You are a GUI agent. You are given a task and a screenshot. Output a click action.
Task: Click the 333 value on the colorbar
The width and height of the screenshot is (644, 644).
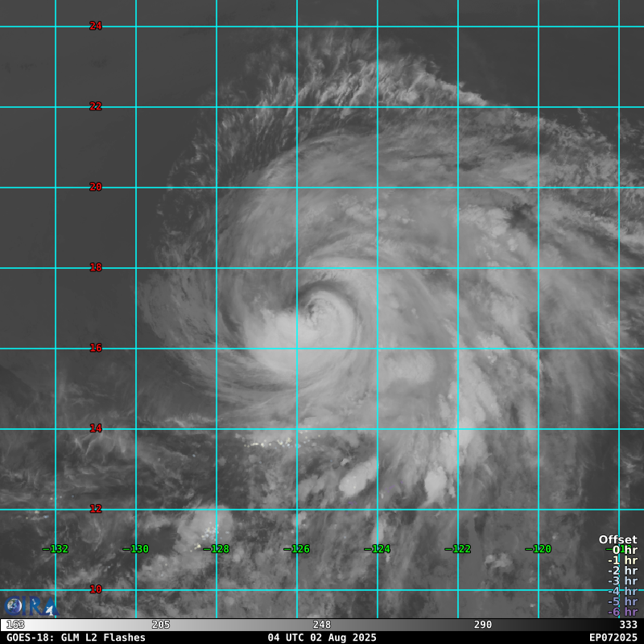coord(628,625)
